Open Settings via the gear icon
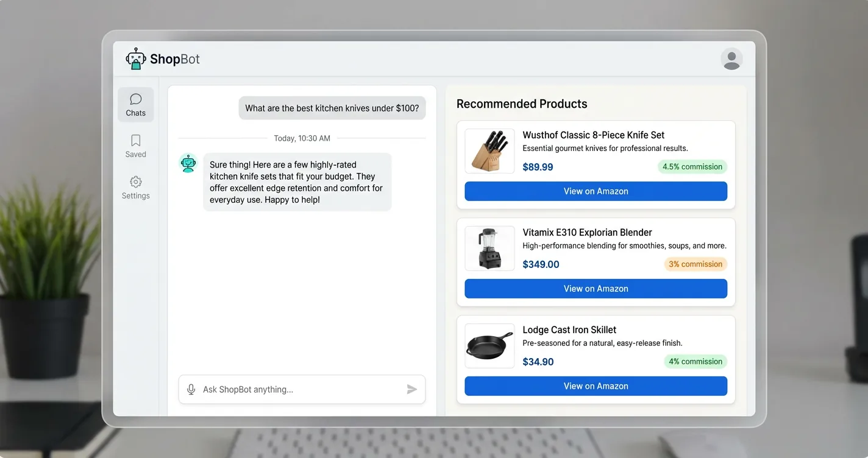868x458 pixels. click(x=135, y=183)
